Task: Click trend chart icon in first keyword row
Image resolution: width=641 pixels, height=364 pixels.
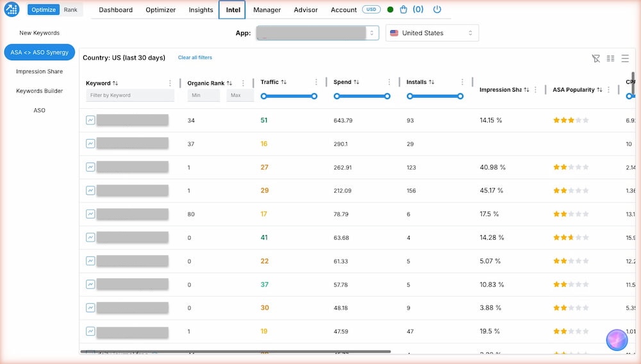Action: pos(90,120)
